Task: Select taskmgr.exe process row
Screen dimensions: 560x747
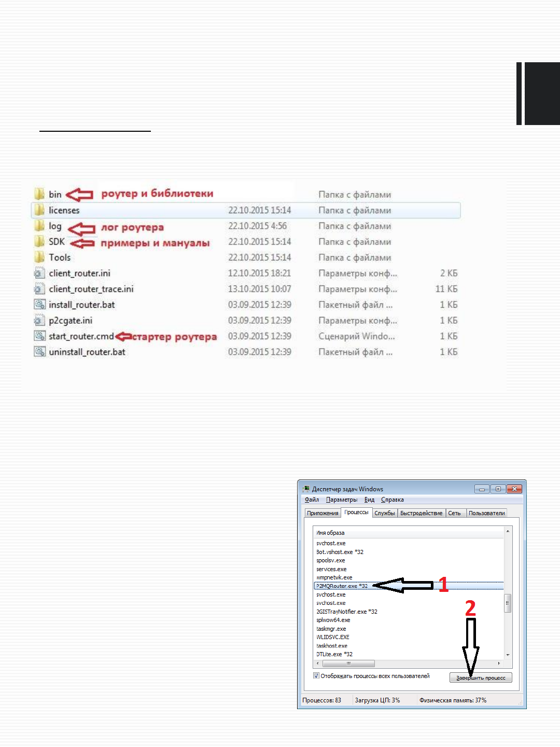Action: pyautogui.click(x=409, y=629)
